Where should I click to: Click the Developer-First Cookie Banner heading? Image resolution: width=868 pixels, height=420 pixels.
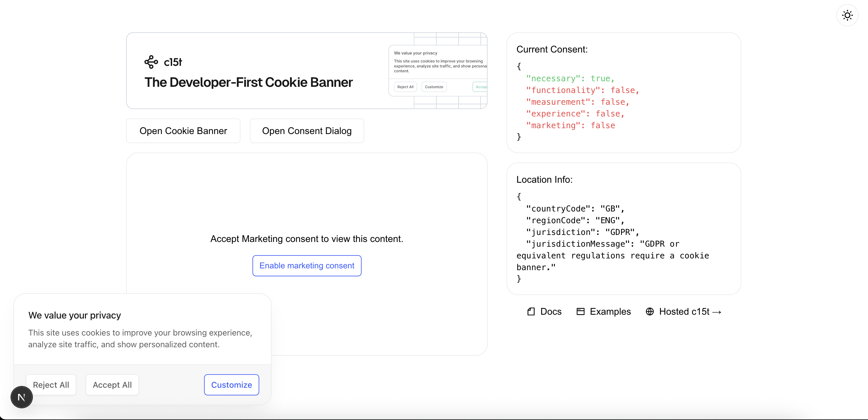point(248,82)
